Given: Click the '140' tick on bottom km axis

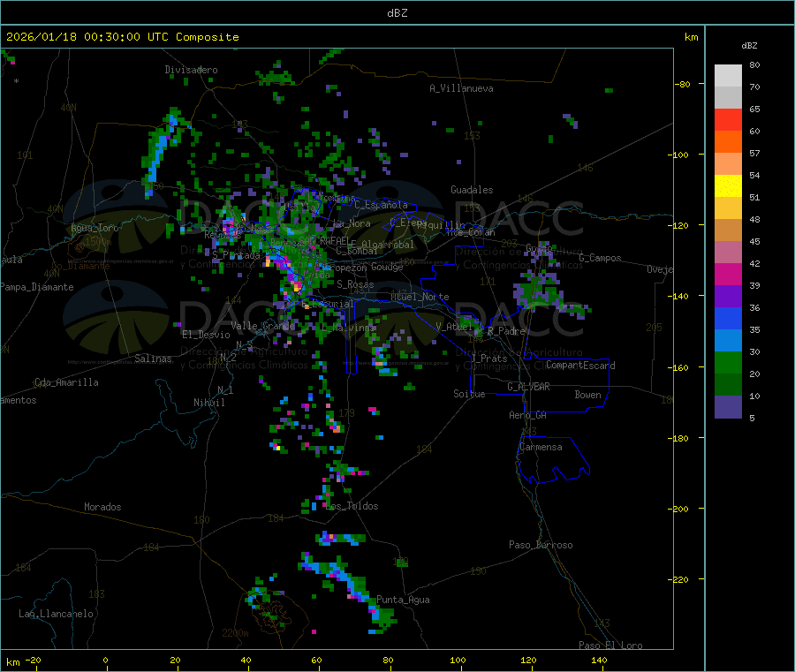Looking at the screenshot, I should coord(599,660).
